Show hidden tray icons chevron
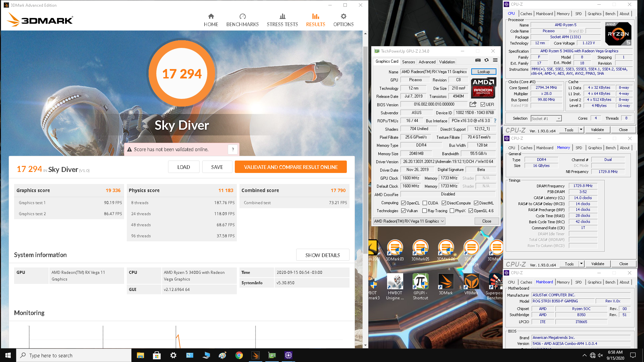 (x=584, y=355)
